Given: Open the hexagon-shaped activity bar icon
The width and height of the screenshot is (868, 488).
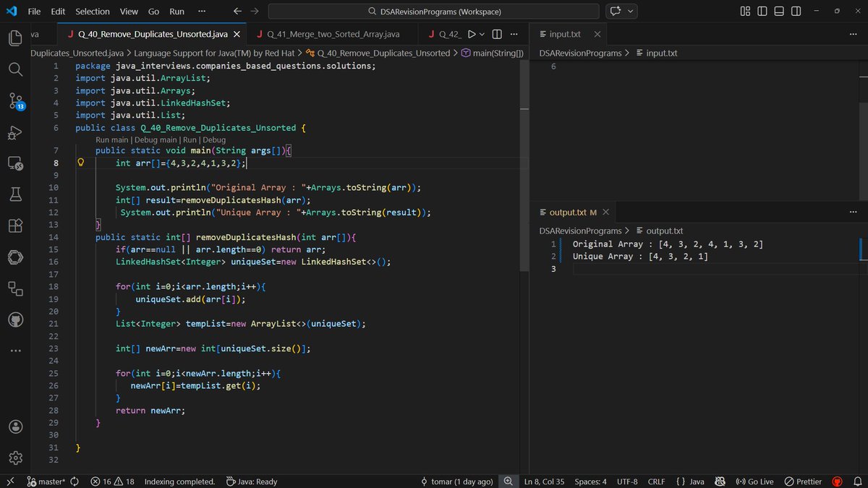Looking at the screenshot, I should click(16, 257).
